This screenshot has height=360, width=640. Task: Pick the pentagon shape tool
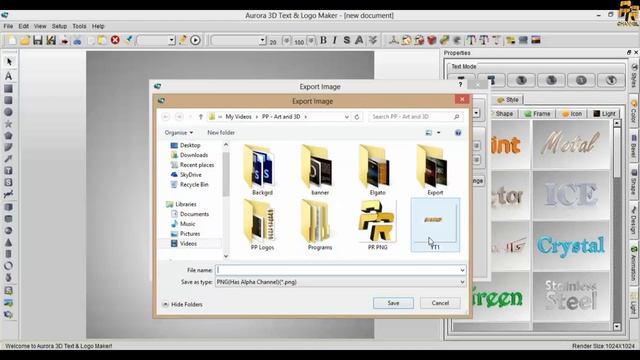pyautogui.click(x=8, y=136)
